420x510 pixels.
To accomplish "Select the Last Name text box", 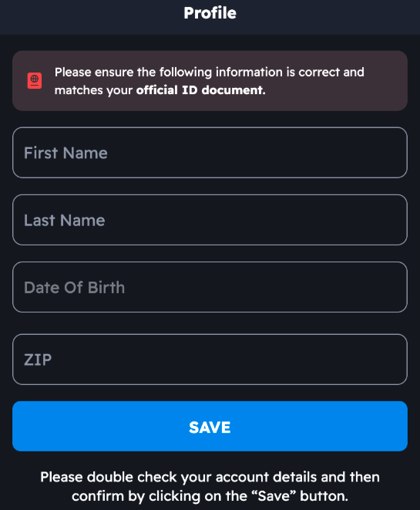I will [x=210, y=220].
